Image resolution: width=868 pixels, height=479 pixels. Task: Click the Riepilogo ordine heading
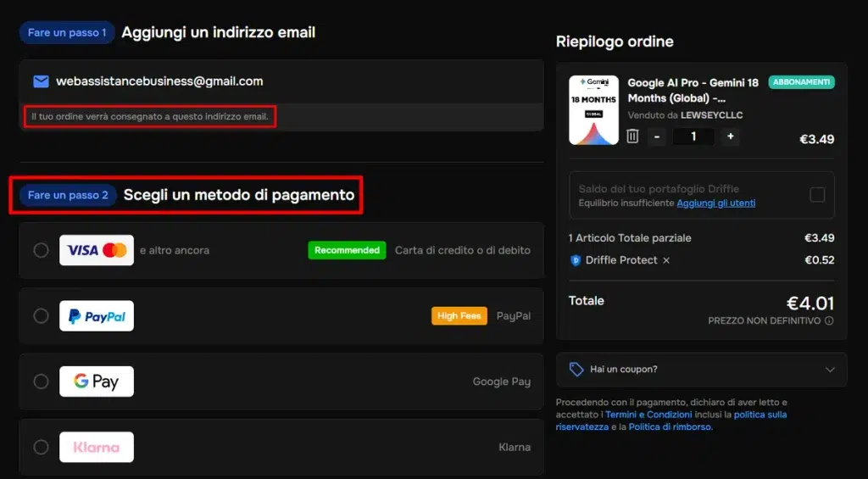point(615,42)
